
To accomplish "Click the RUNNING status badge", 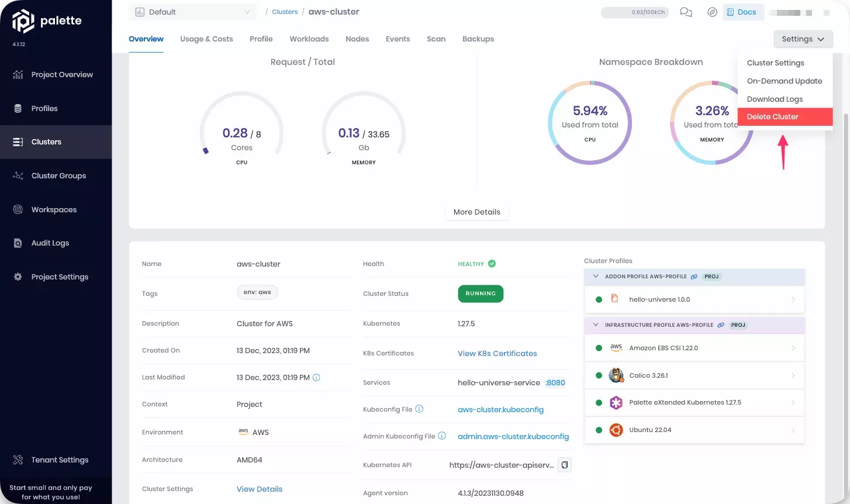I will tap(481, 294).
